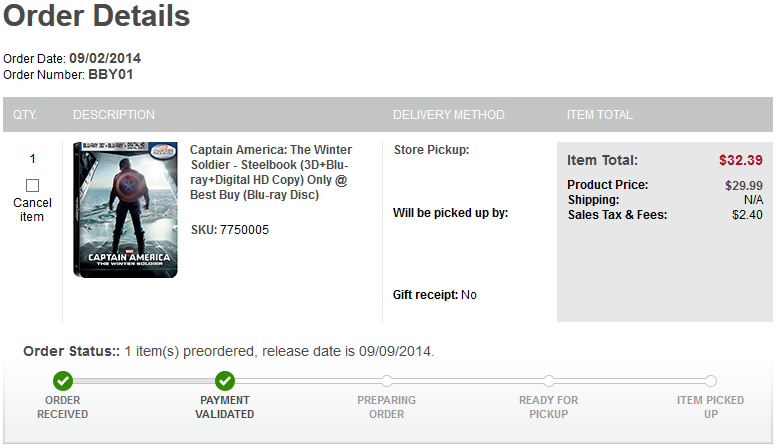Screen dimensions: 778x448
Task: Select the ITEM PICKED UP status label
Action: click(711, 407)
